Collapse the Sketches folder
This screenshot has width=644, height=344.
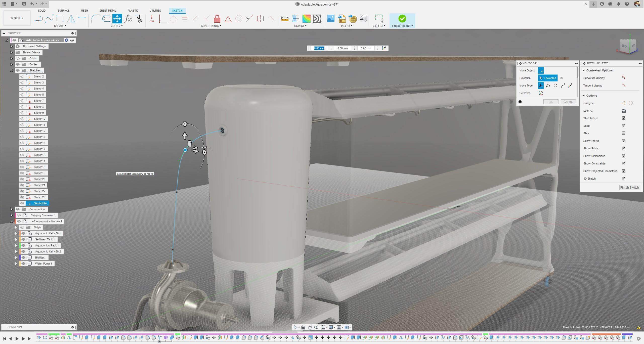pyautogui.click(x=11, y=70)
